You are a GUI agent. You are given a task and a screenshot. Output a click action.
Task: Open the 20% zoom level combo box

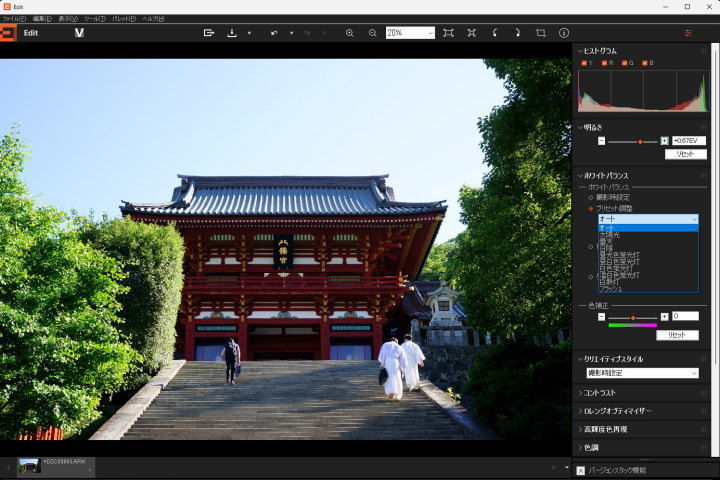410,33
